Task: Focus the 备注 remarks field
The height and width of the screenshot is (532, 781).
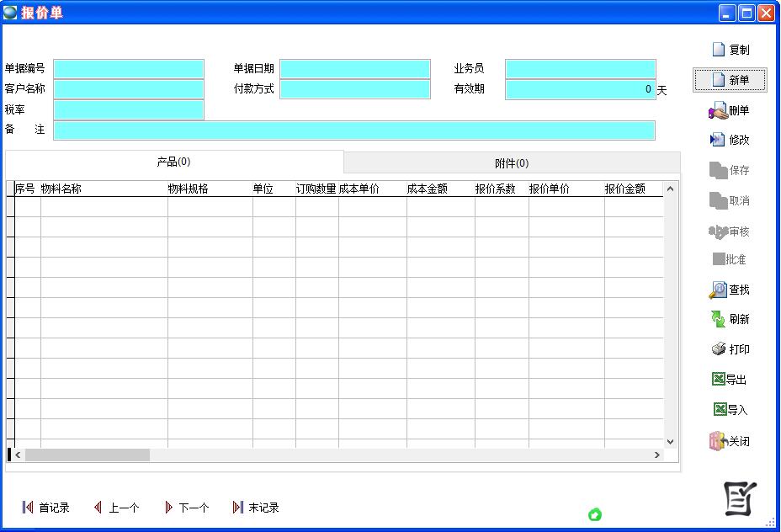Action: tap(353, 130)
